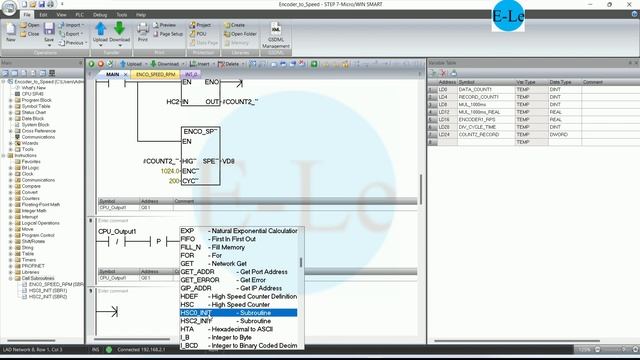Click Create library button
640x360 pixels.
point(235,25)
